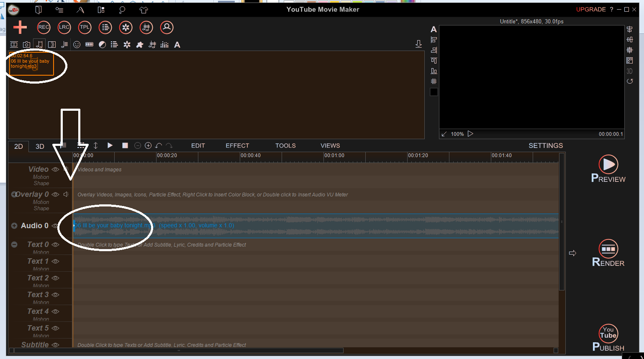
Task: Zoom out timeline with the minus circle
Action: (x=138, y=145)
